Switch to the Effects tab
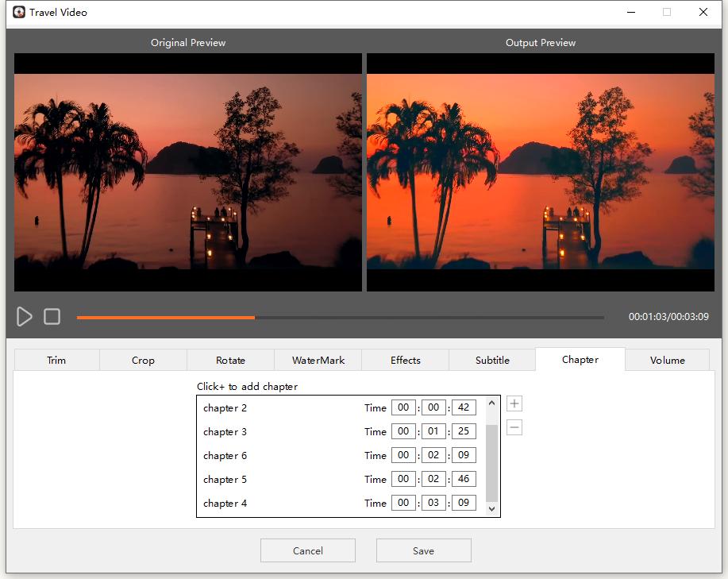This screenshot has width=728, height=579. tap(405, 360)
